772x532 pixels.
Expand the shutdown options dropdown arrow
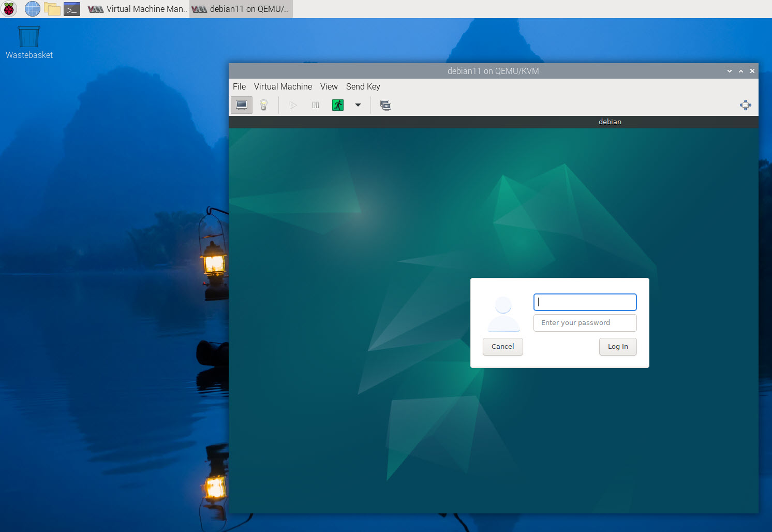click(358, 105)
